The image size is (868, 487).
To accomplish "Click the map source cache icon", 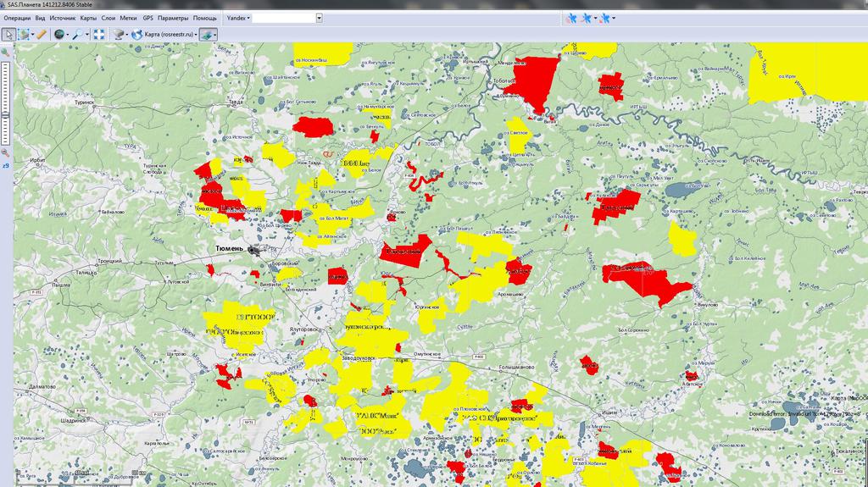I will [120, 34].
